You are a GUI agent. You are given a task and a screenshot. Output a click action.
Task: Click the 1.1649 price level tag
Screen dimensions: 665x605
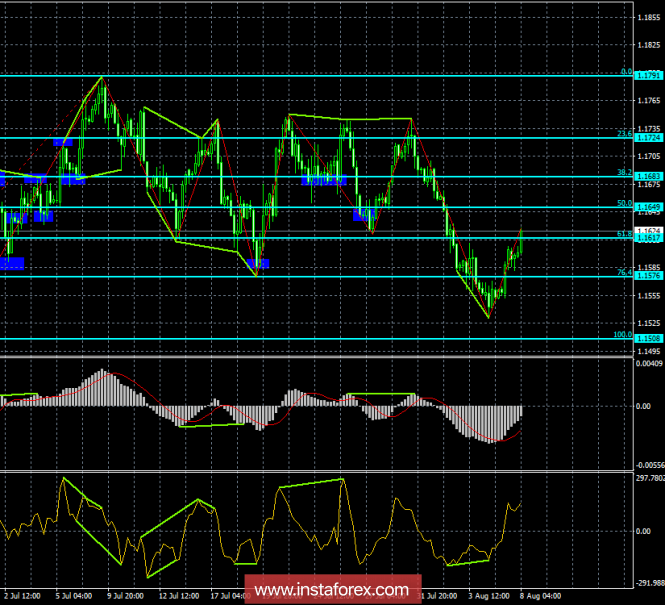(648, 207)
